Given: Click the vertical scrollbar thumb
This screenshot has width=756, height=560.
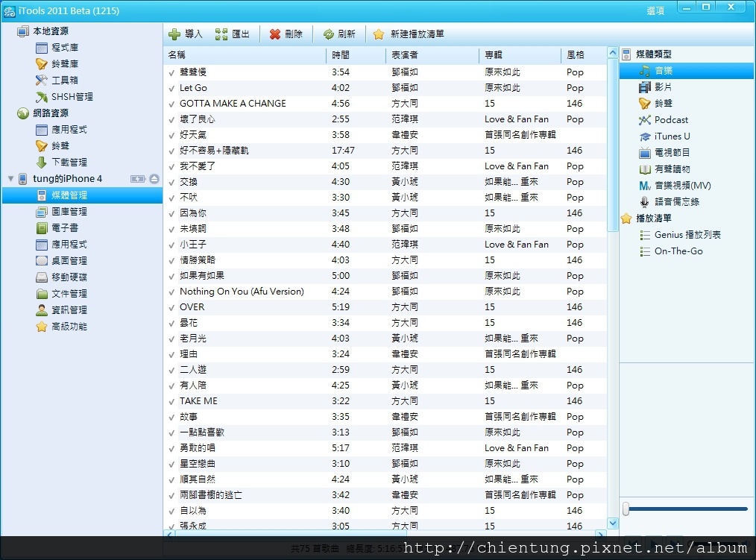Looking at the screenshot, I should [612, 145].
